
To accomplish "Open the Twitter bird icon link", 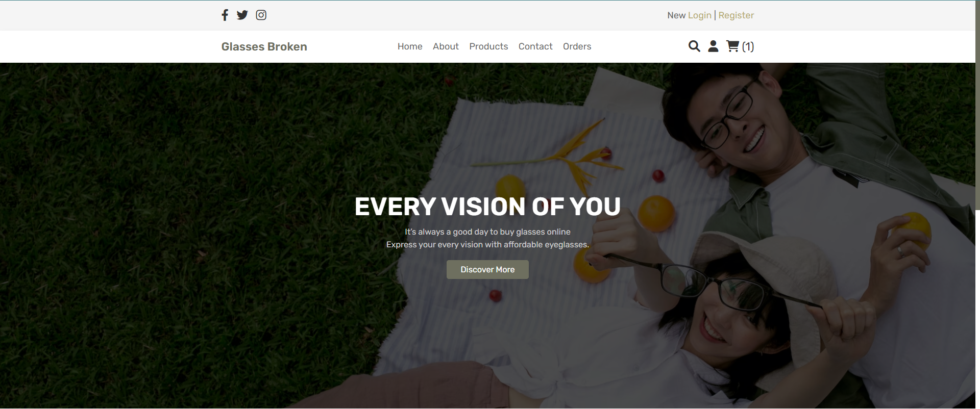I will [242, 15].
